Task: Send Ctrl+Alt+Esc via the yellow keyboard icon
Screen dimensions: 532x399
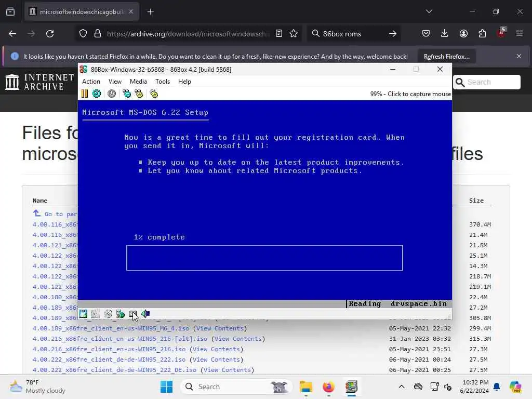Action: (x=139, y=94)
